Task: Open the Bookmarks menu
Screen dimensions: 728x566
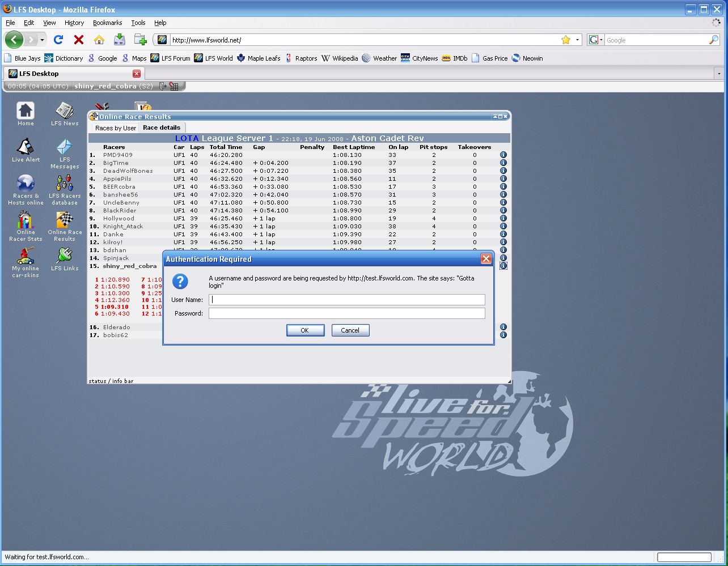Action: tap(108, 23)
